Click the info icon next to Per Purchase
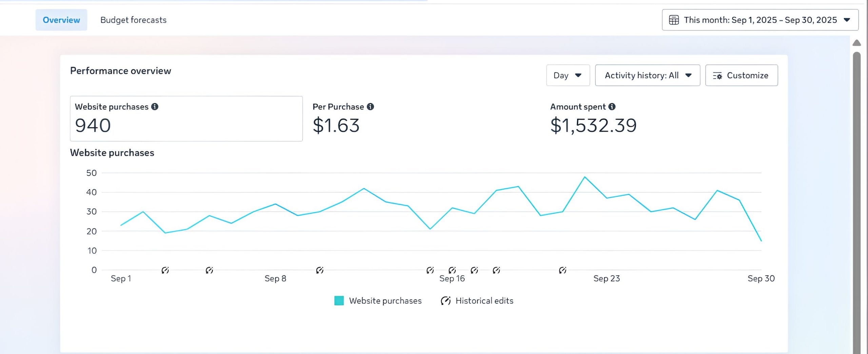 point(370,107)
